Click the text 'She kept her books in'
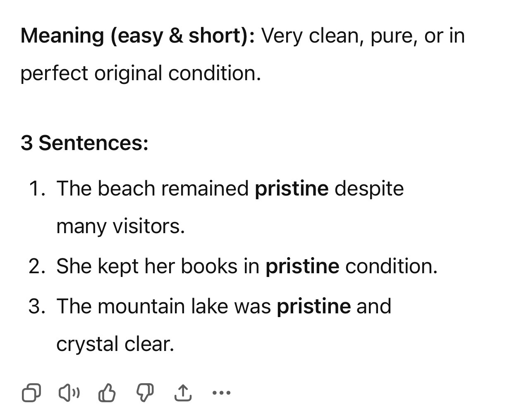531x420 pixels. pyautogui.click(x=158, y=266)
